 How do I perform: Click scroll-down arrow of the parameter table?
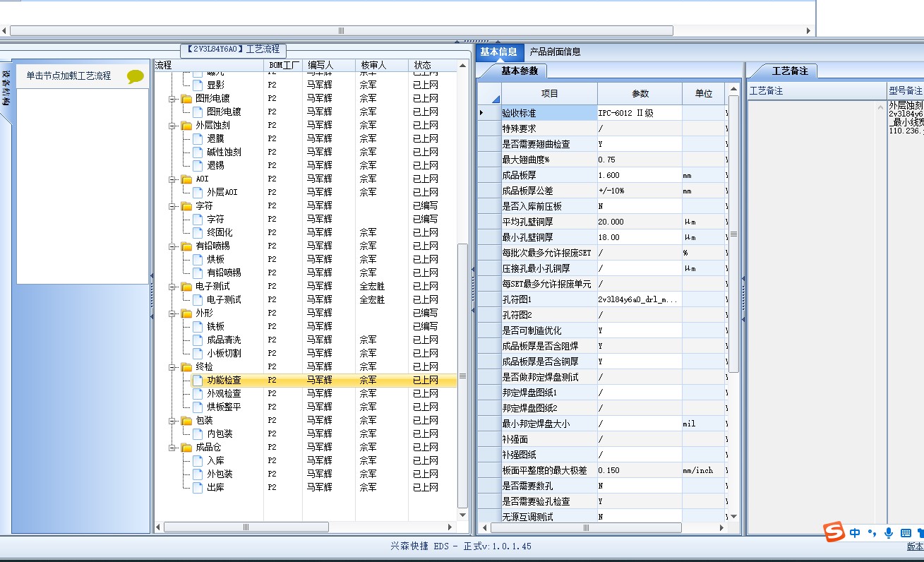[733, 516]
